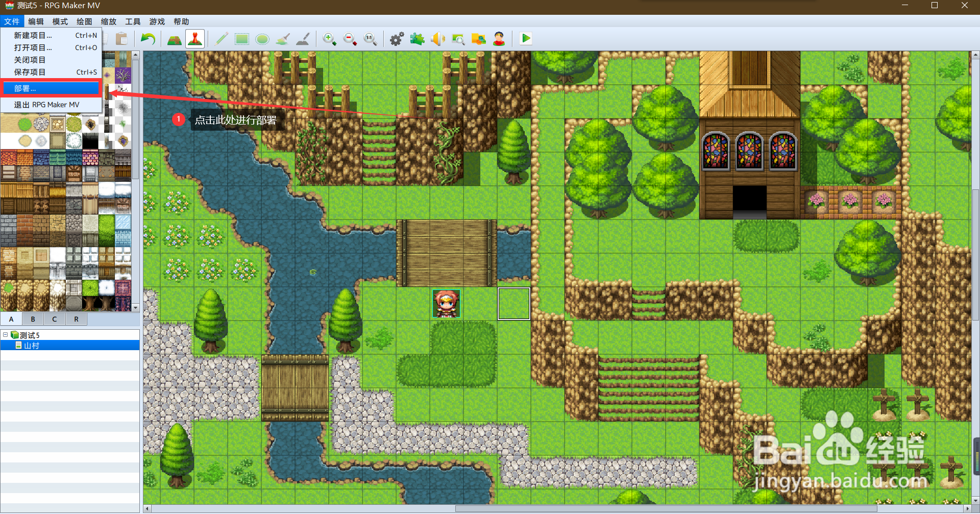This screenshot has height=514, width=980.
Task: Click the Zoom In magnifier icon
Action: point(330,39)
